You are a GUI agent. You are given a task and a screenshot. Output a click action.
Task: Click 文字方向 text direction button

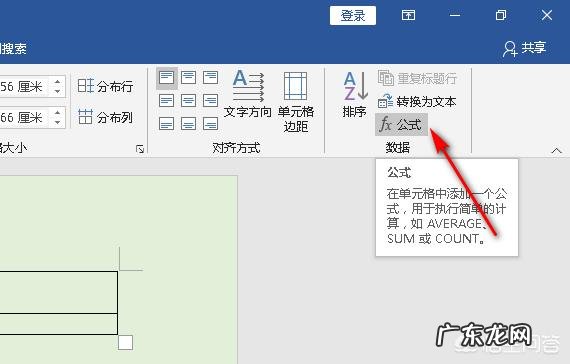click(248, 94)
